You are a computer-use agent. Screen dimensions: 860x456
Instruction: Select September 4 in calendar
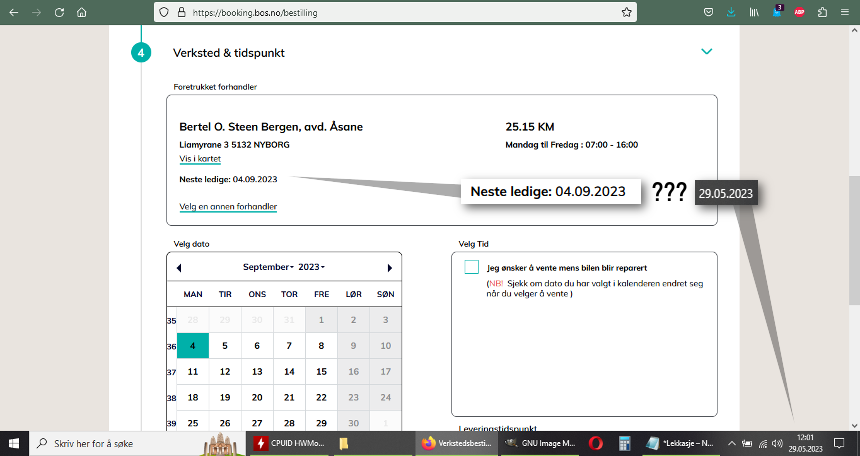coord(193,346)
